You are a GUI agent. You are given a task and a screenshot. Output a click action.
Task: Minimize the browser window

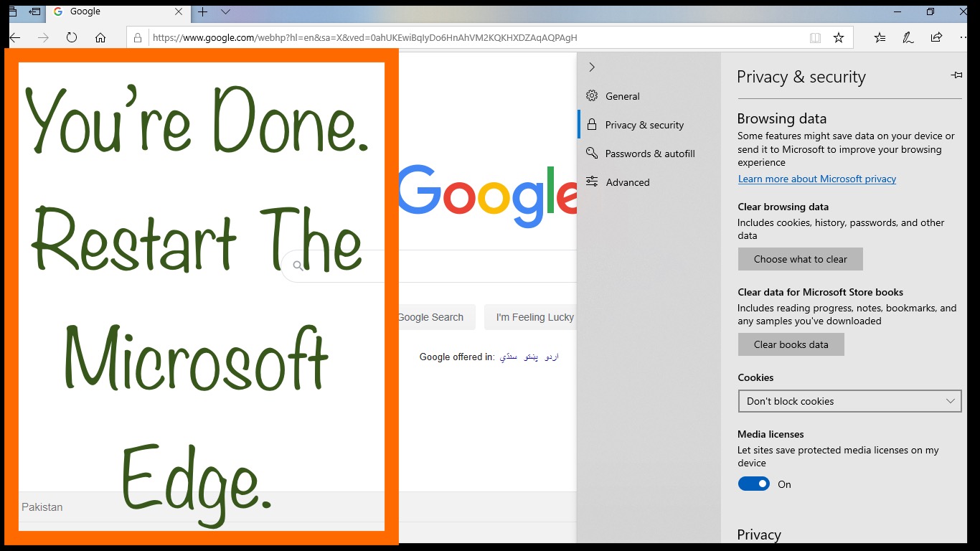(x=898, y=11)
